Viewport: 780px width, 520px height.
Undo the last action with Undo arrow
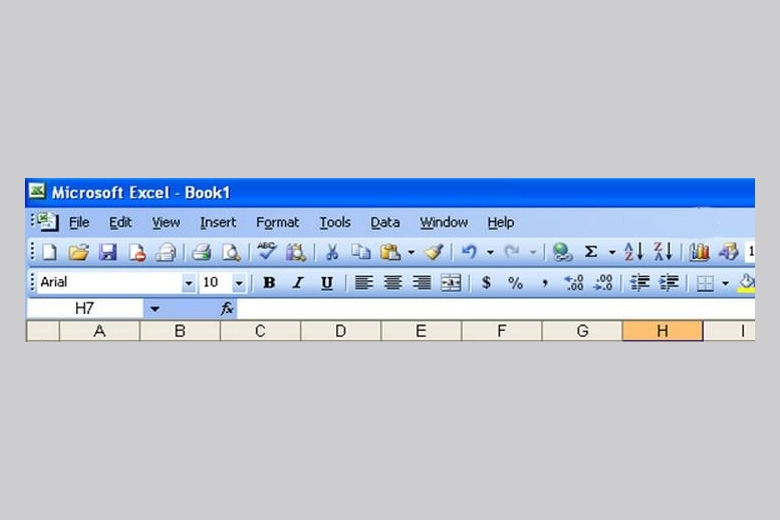[x=469, y=252]
